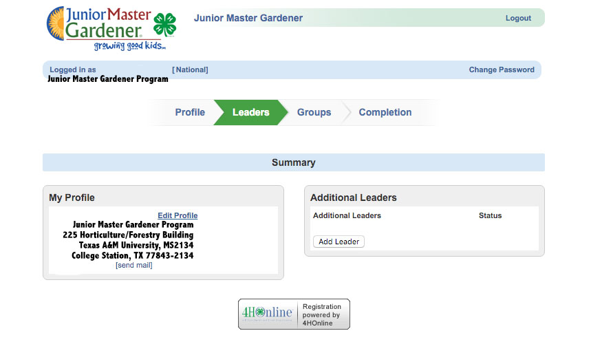The height and width of the screenshot is (364, 591).
Task: Open the Edit Profile link
Action: click(178, 215)
